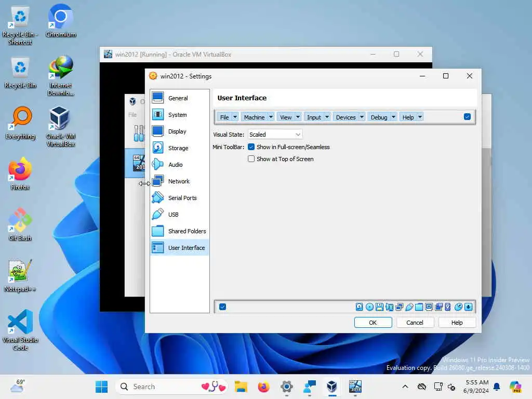Open the USB settings category

click(179, 215)
